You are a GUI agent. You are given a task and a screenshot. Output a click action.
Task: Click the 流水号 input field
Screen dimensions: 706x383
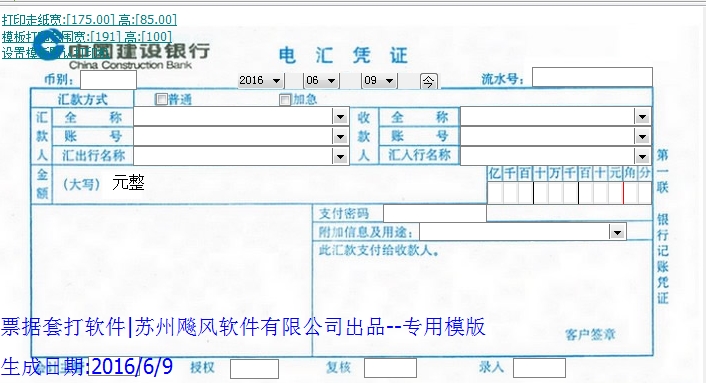click(592, 77)
